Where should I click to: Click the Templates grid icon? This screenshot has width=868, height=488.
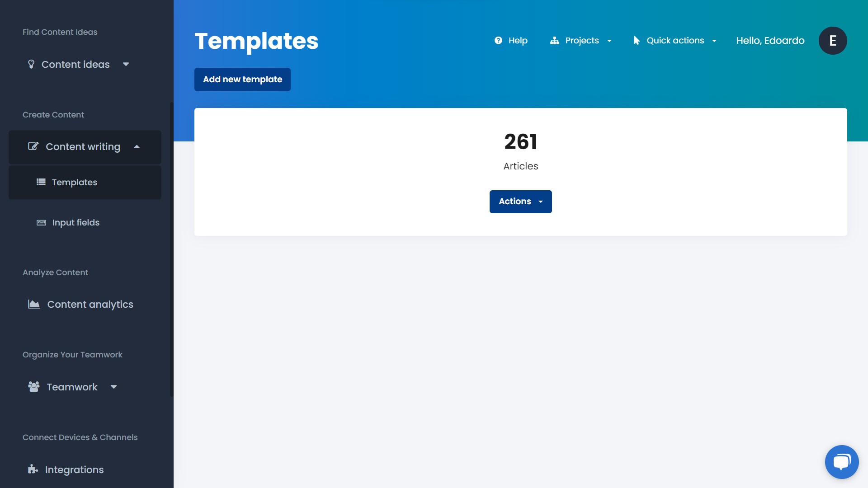coord(41,182)
